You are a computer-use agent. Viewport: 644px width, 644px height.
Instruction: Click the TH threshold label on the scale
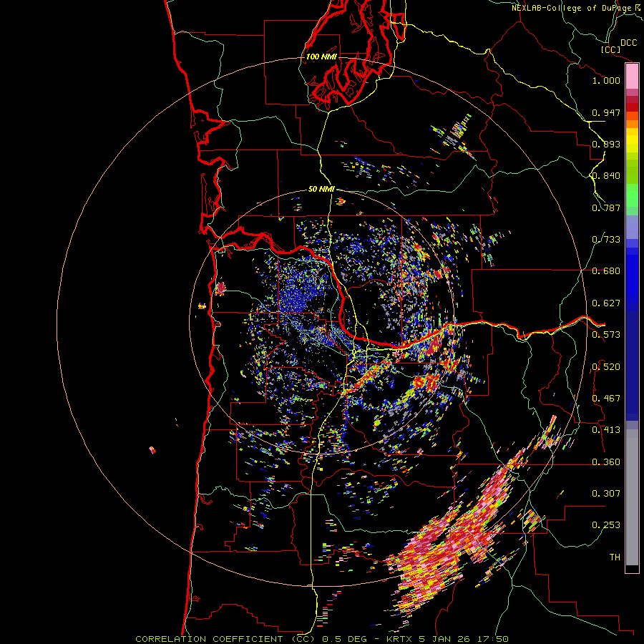[x=615, y=557]
